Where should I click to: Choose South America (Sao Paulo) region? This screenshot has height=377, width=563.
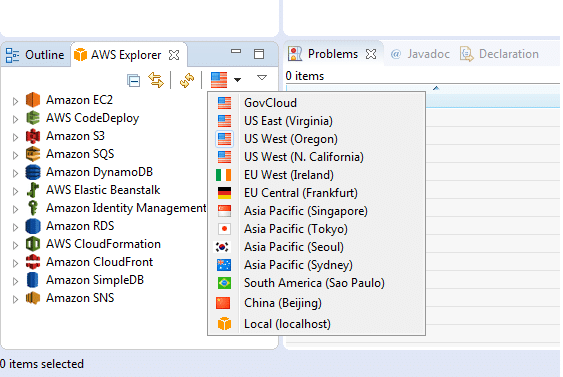pyautogui.click(x=316, y=283)
